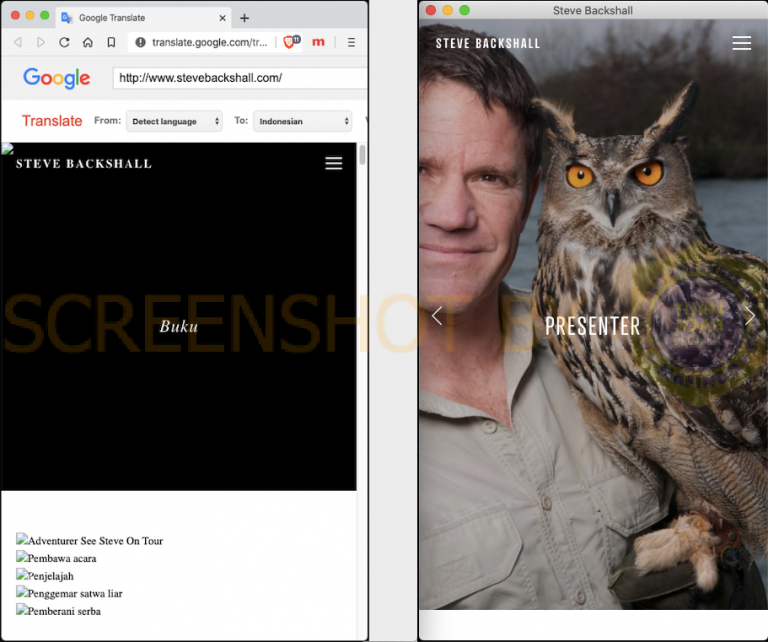Go to browser home page icon
768x642 pixels.
coord(88,43)
